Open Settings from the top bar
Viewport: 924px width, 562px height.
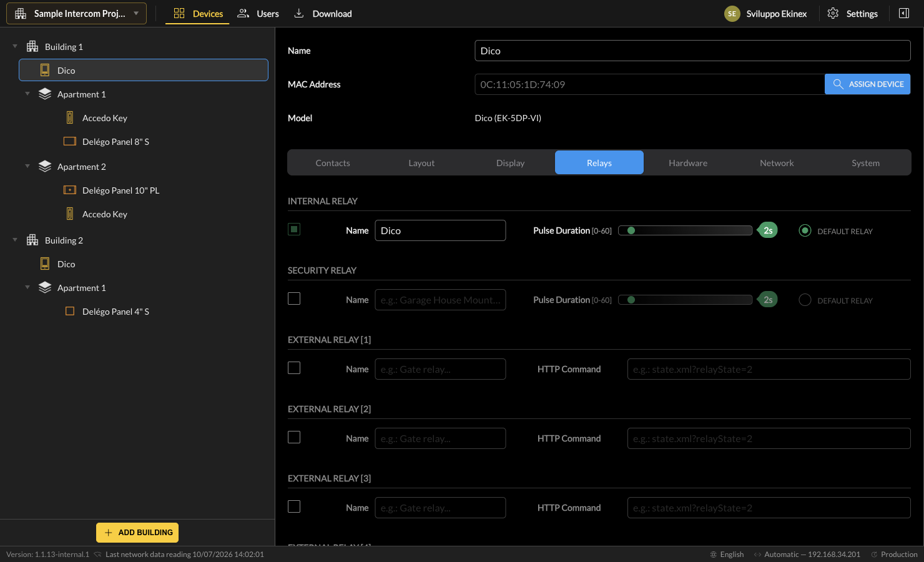[x=853, y=14]
